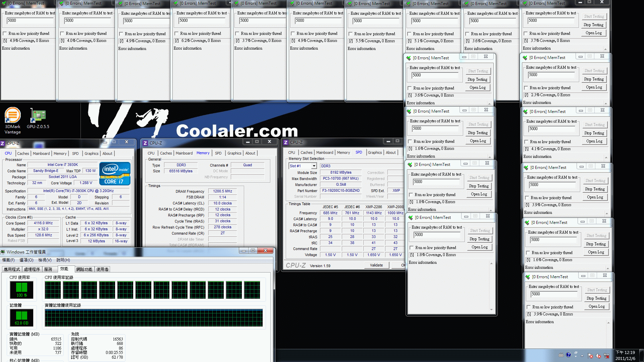Click the taskbar clock showing 12:19

coord(625,355)
